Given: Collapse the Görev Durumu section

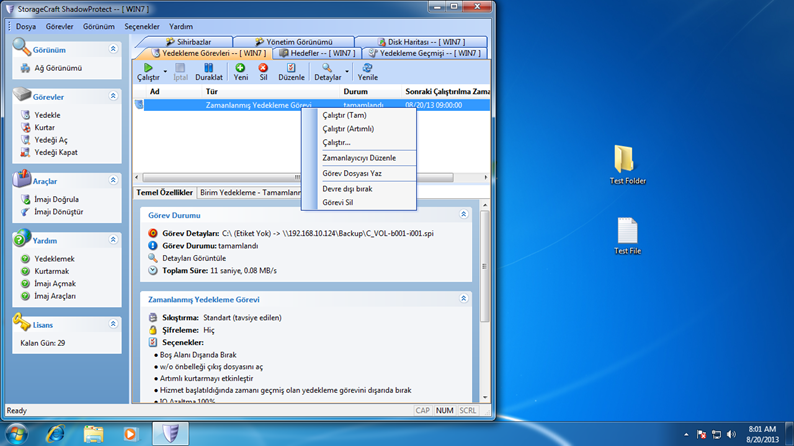Looking at the screenshot, I should pos(463,214).
